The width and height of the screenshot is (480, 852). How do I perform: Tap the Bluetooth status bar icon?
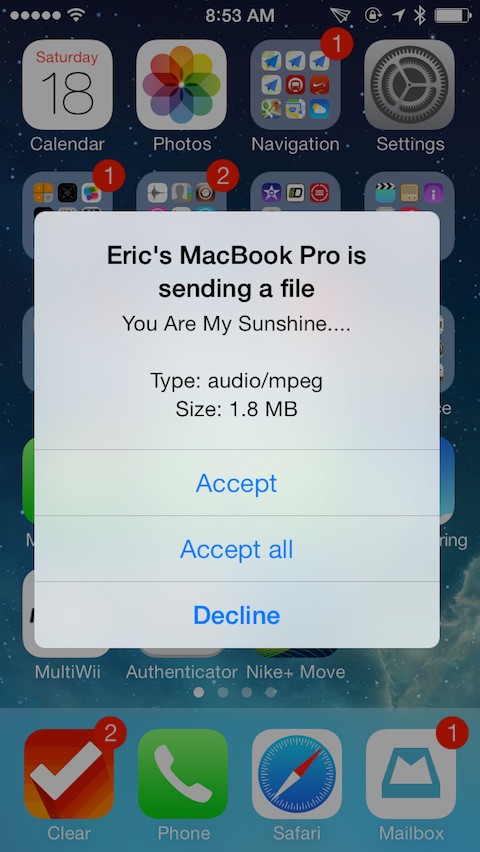pyautogui.click(x=419, y=15)
